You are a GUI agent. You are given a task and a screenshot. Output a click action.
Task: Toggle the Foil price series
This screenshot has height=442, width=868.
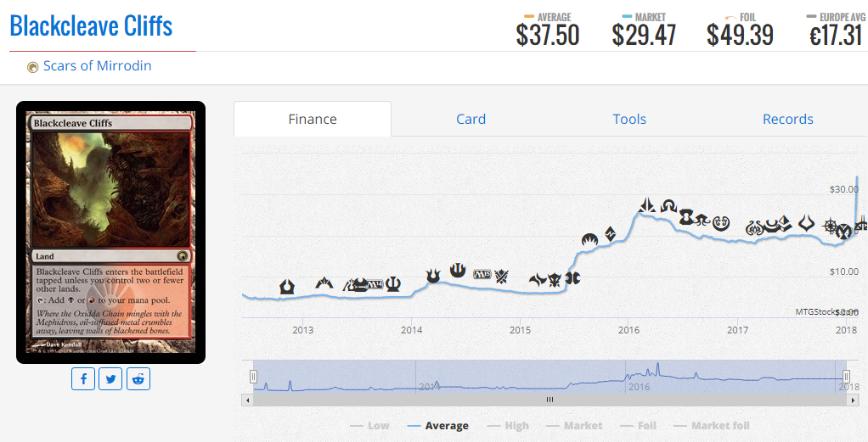639,425
